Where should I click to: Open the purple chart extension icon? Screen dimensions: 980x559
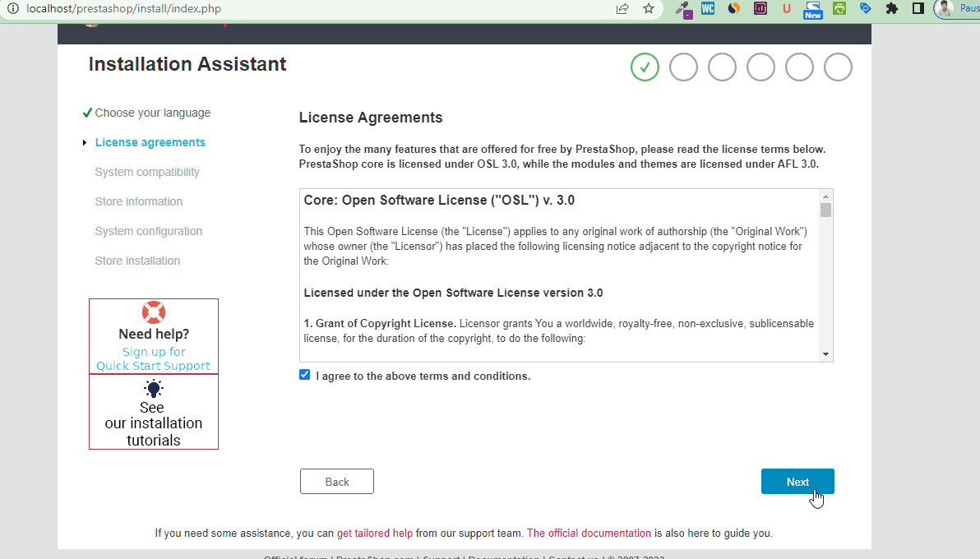point(760,9)
